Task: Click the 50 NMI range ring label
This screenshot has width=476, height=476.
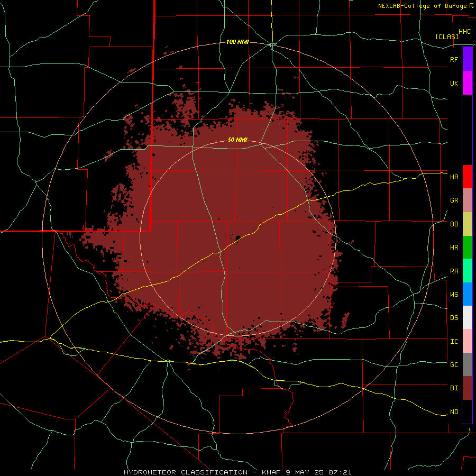Action: (x=237, y=140)
